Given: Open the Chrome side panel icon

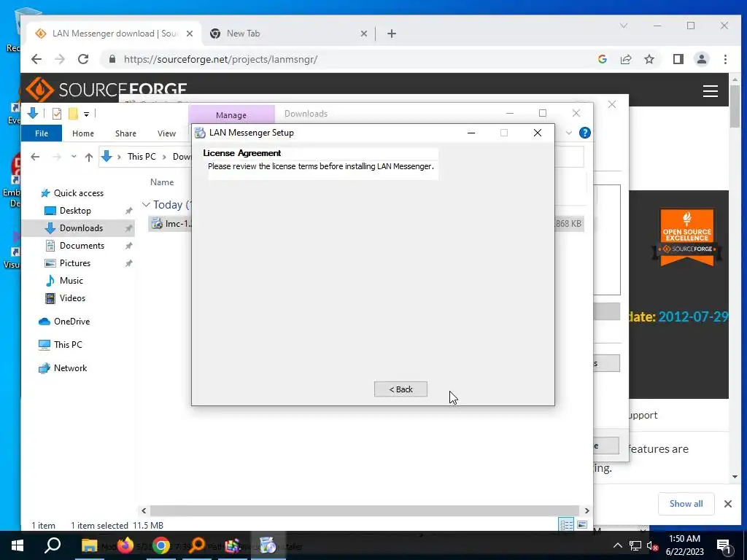Looking at the screenshot, I should pos(678,59).
